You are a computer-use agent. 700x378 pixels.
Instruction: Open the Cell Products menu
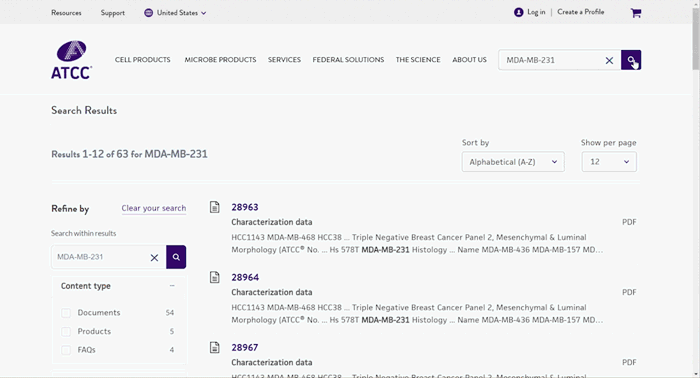[x=142, y=60]
